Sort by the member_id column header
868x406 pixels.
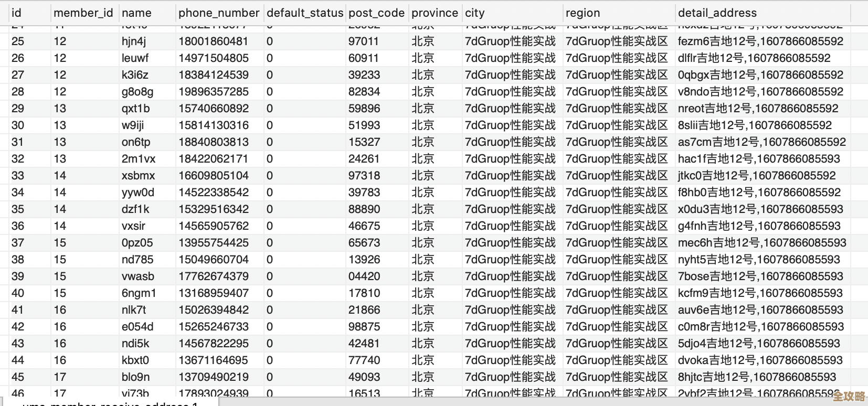pyautogui.click(x=83, y=13)
